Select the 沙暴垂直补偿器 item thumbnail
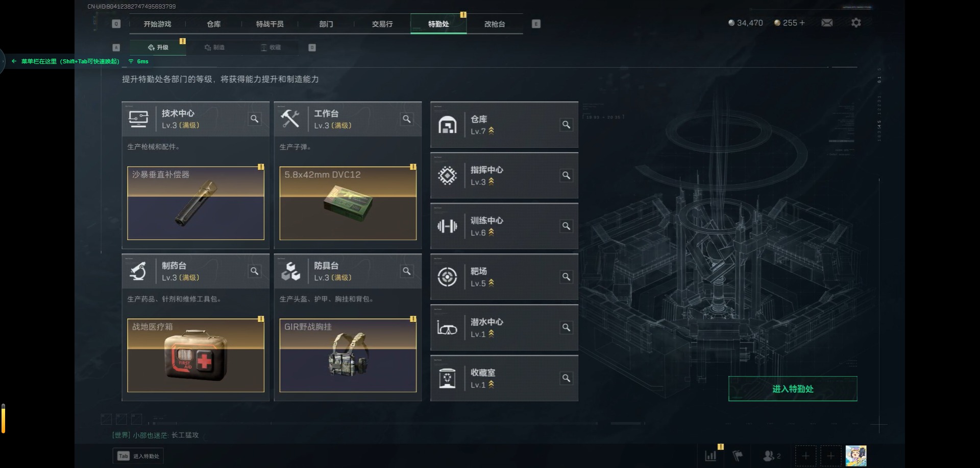This screenshot has height=468, width=980. 195,203
